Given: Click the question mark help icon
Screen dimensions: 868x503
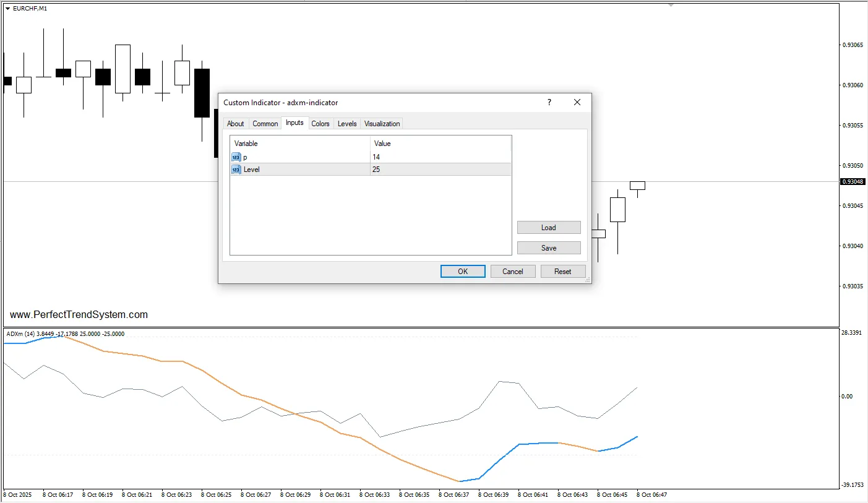Looking at the screenshot, I should click(x=549, y=103).
